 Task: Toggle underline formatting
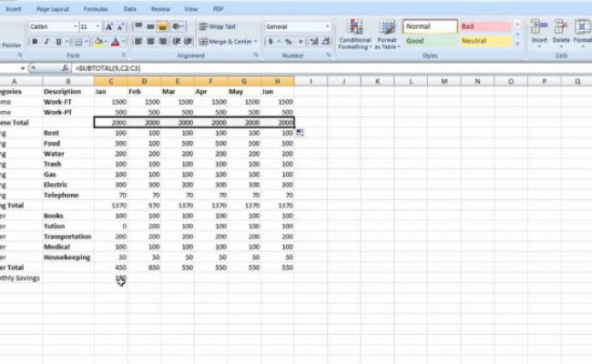point(58,42)
